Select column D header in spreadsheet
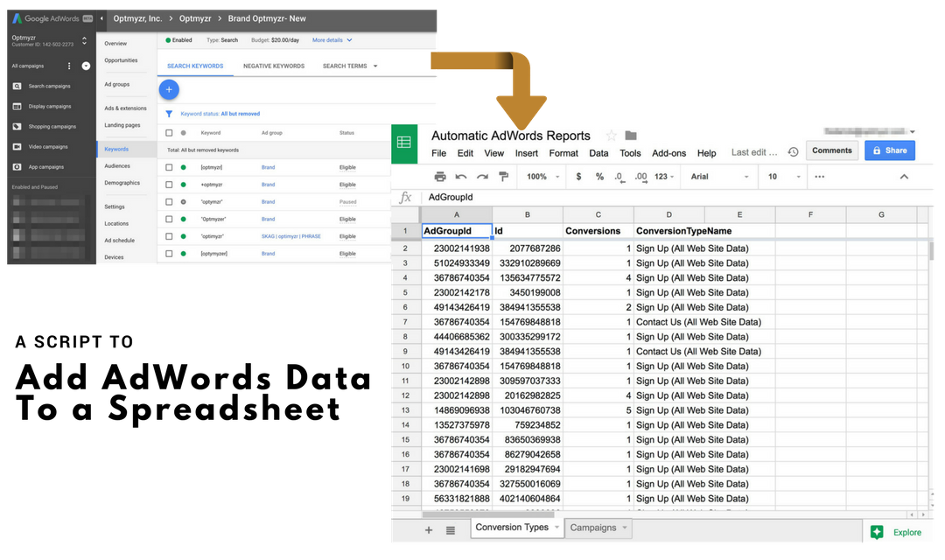945x560 pixels. (x=669, y=214)
